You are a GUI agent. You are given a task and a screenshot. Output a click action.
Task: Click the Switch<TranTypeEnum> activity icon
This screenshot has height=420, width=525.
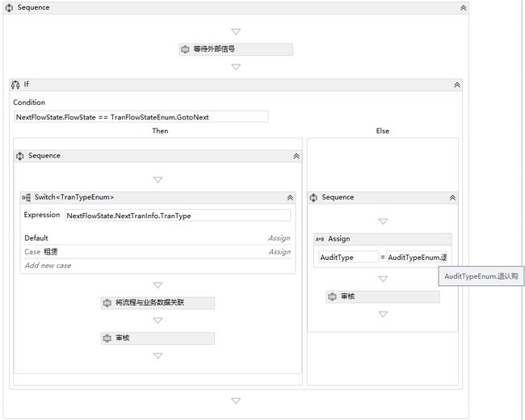pos(26,198)
